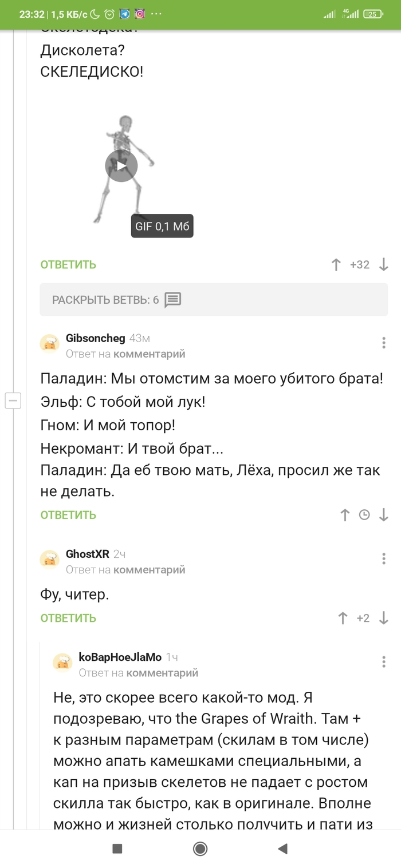Open koBapHoeJlaMo's user profile

120,657
